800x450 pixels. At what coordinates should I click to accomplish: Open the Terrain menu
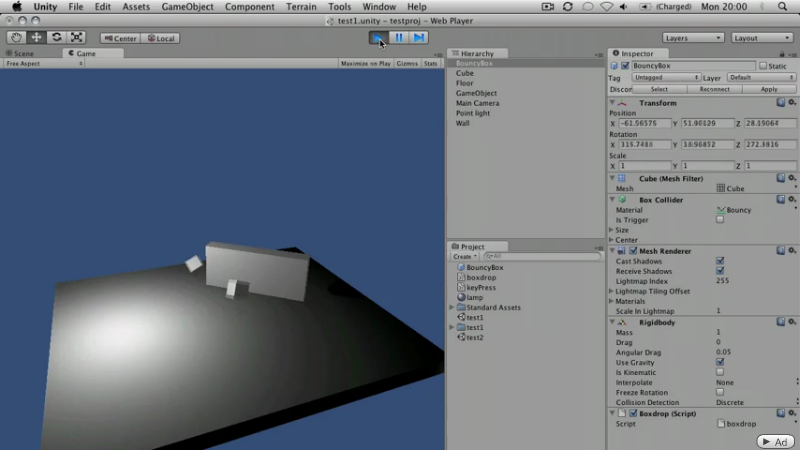point(301,7)
